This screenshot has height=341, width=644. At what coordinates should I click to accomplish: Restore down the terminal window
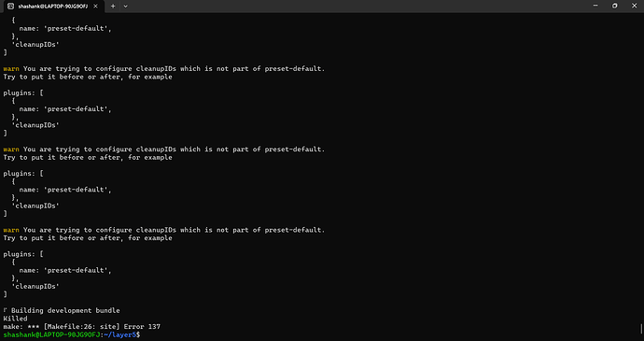[x=614, y=6]
